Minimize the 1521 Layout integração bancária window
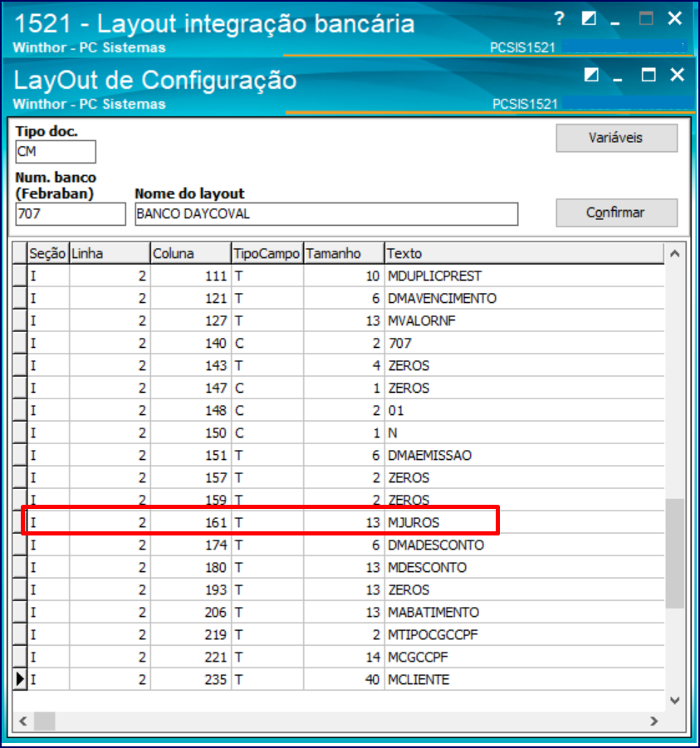700x748 pixels. click(615, 22)
